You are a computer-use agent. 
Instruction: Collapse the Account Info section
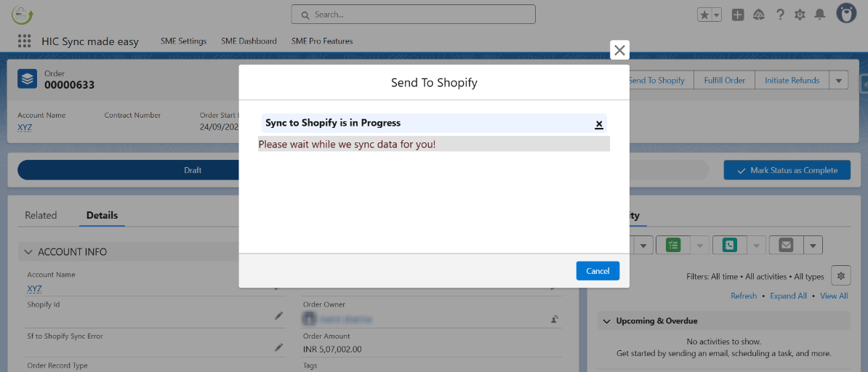(29, 252)
